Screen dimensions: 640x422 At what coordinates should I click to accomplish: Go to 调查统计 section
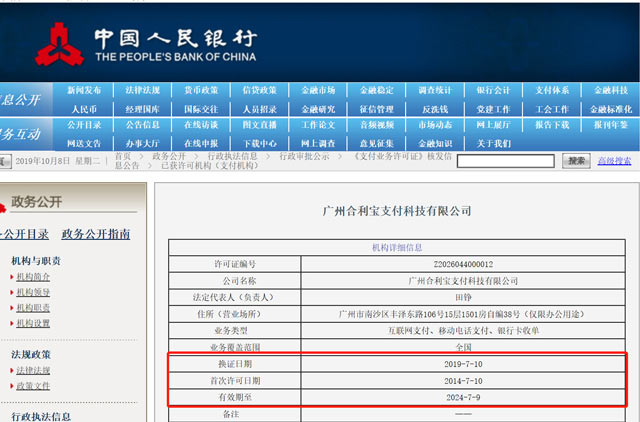(x=435, y=90)
